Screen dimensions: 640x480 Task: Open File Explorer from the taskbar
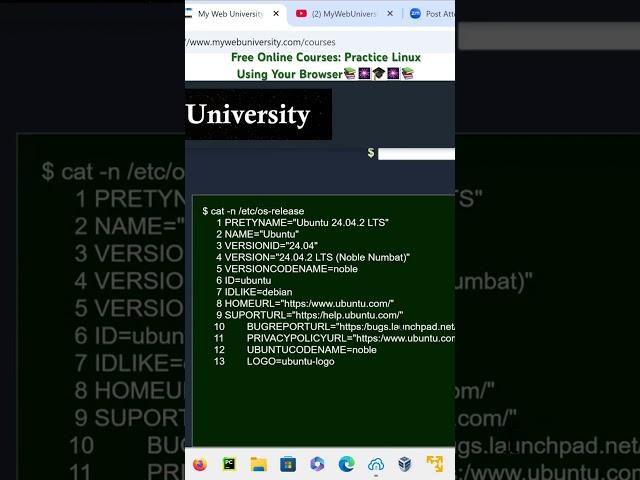(x=258, y=464)
